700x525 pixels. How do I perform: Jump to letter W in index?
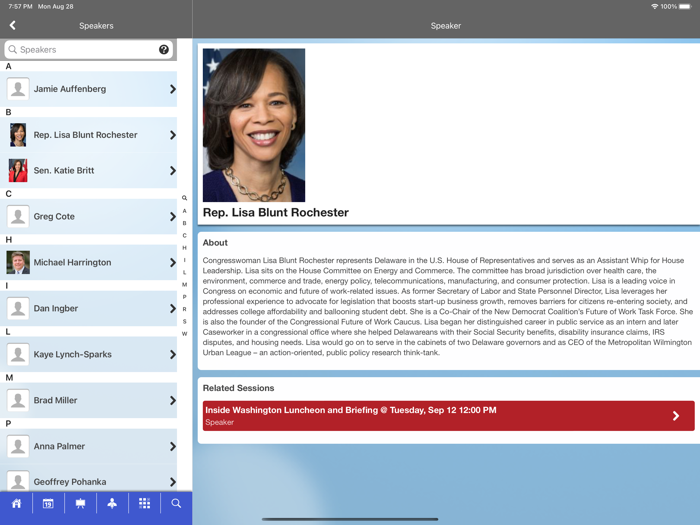[184, 333]
